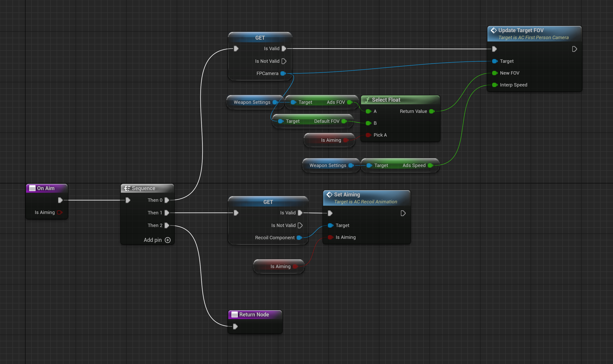Viewport: 613px width, 364px height.
Task: Click the FPCamera GET node input exec pin
Action: pyautogui.click(x=236, y=49)
